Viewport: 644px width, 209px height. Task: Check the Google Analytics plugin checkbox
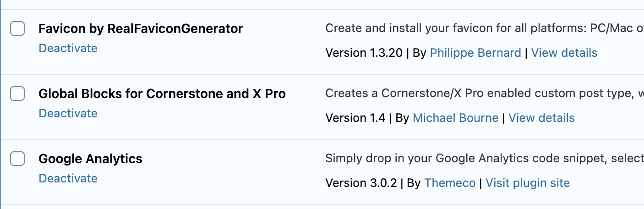(17, 159)
